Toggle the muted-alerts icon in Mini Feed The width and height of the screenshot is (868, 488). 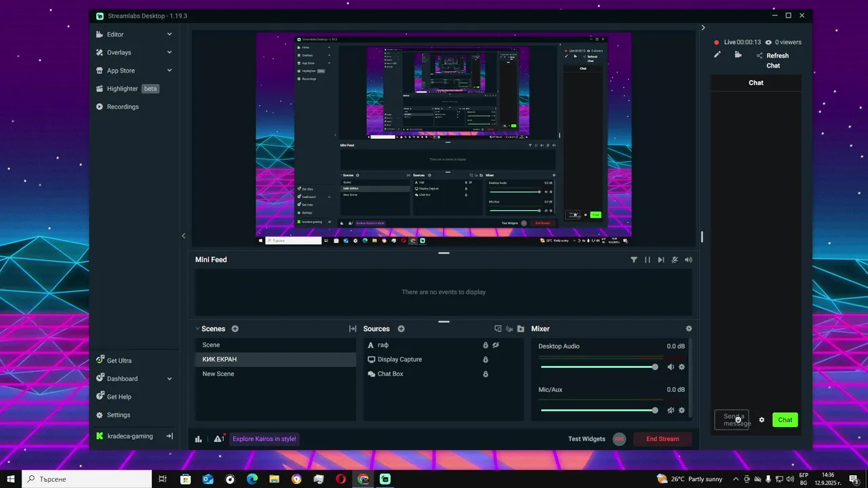click(x=675, y=260)
